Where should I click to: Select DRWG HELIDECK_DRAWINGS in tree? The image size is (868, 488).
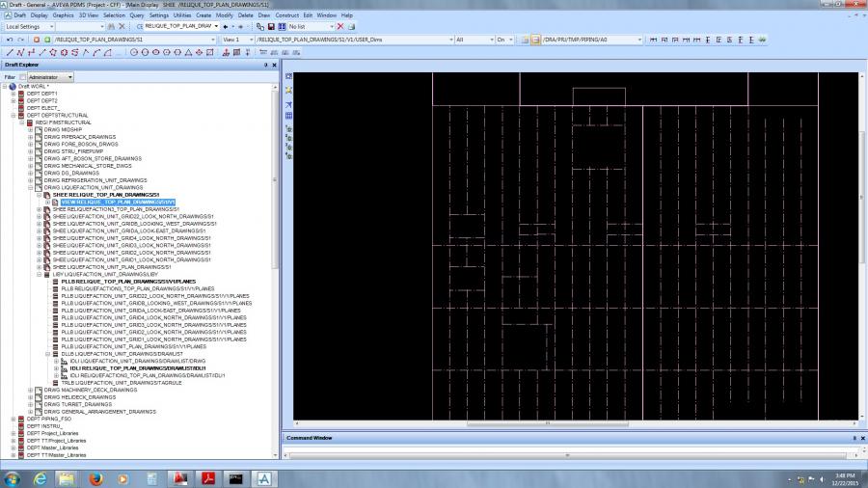[x=80, y=397]
